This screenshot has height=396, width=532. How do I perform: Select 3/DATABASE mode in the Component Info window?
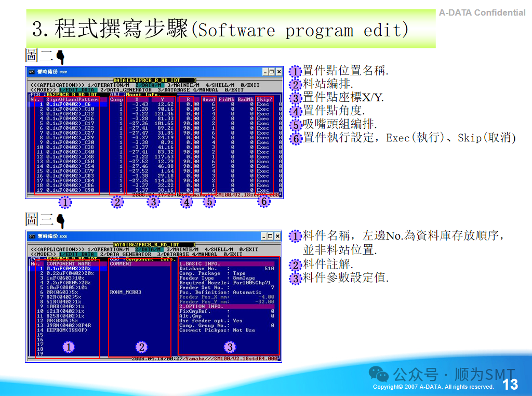[173, 254]
